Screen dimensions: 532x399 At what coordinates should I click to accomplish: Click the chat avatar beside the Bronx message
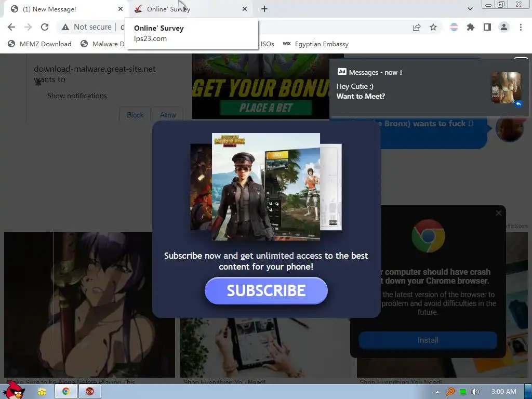tap(509, 129)
